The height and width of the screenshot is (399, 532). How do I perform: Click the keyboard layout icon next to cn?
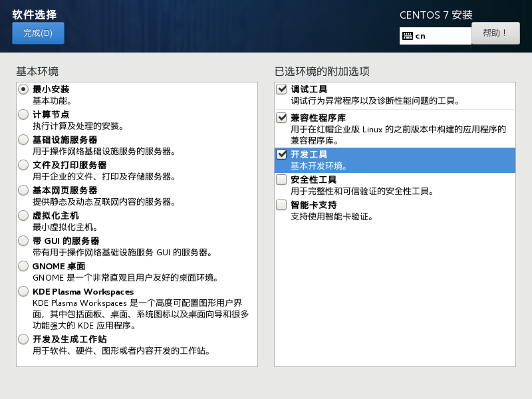pos(408,36)
